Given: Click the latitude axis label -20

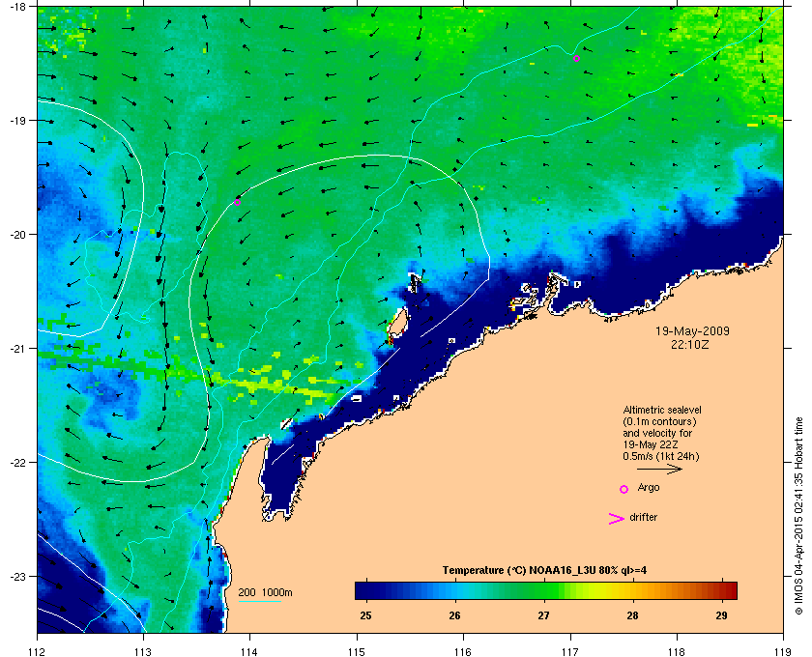Looking at the screenshot, I should (x=18, y=235).
